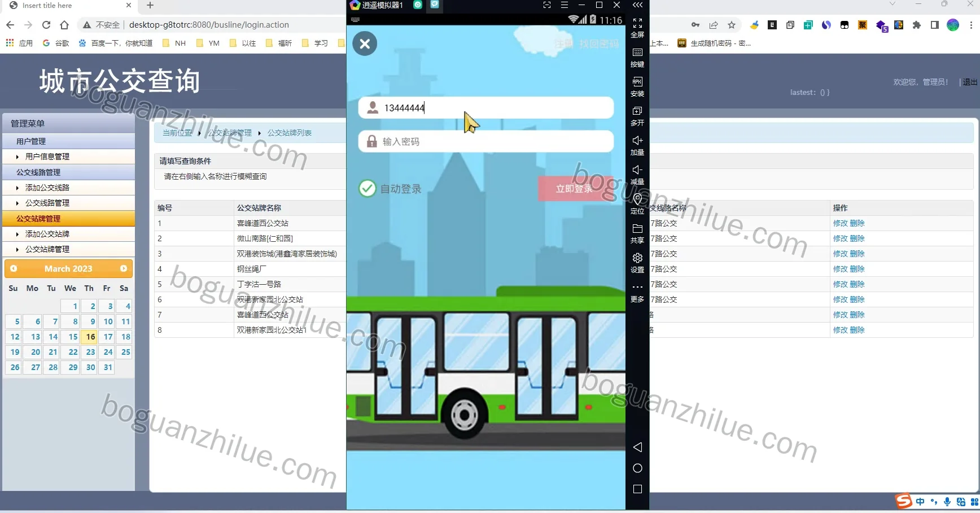Reload the browser page
The image size is (980, 513).
point(46,25)
